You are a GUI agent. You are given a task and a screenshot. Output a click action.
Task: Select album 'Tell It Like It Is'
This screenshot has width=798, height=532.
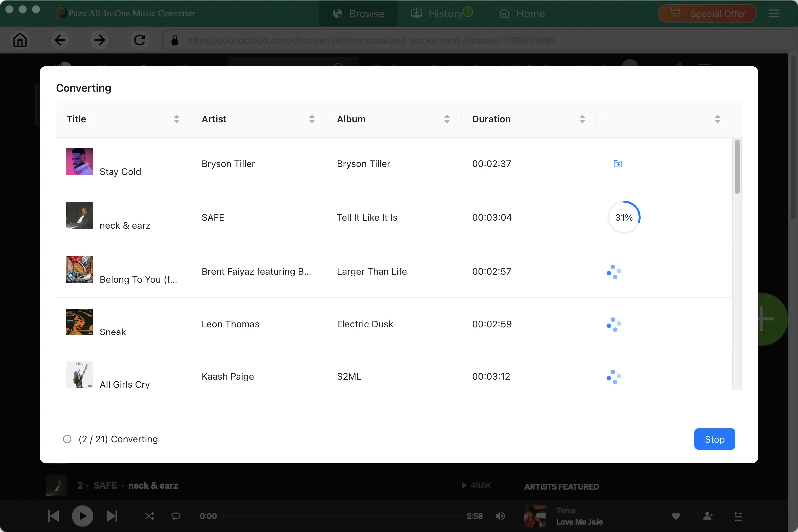click(367, 217)
